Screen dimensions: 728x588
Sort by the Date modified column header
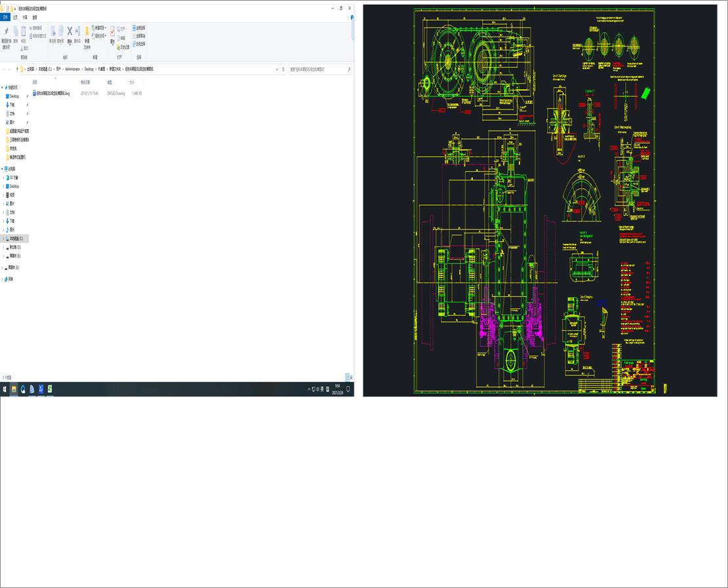coord(85,82)
